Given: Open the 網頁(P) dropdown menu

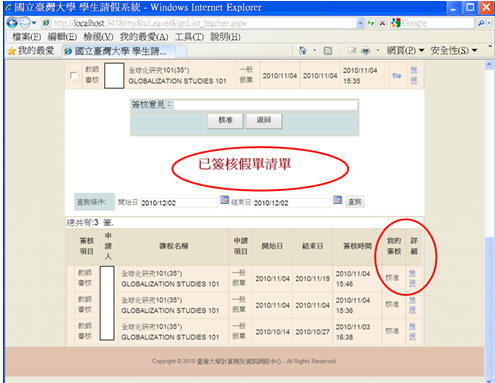Looking at the screenshot, I should point(405,51).
